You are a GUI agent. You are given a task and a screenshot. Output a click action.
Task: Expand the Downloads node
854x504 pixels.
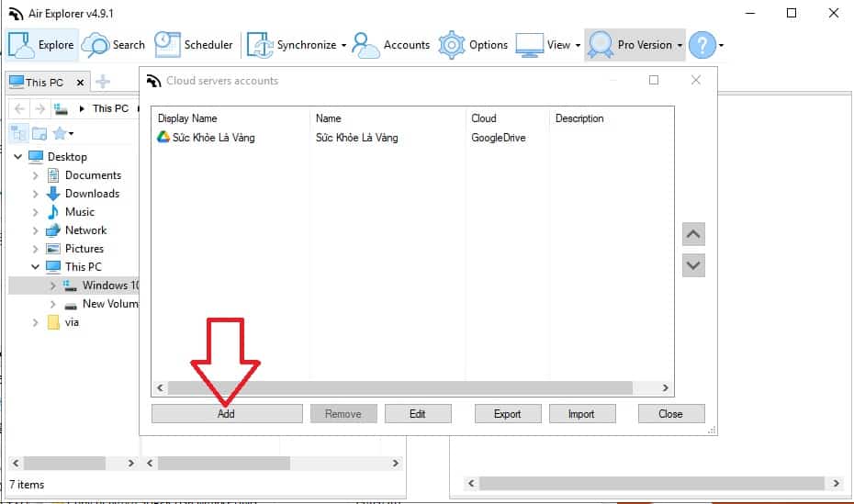(36, 194)
